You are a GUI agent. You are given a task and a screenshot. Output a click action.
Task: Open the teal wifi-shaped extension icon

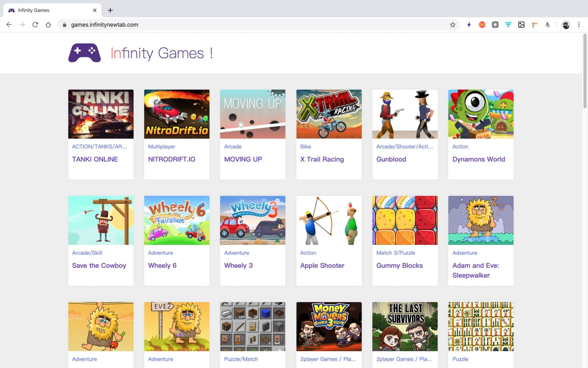click(508, 25)
